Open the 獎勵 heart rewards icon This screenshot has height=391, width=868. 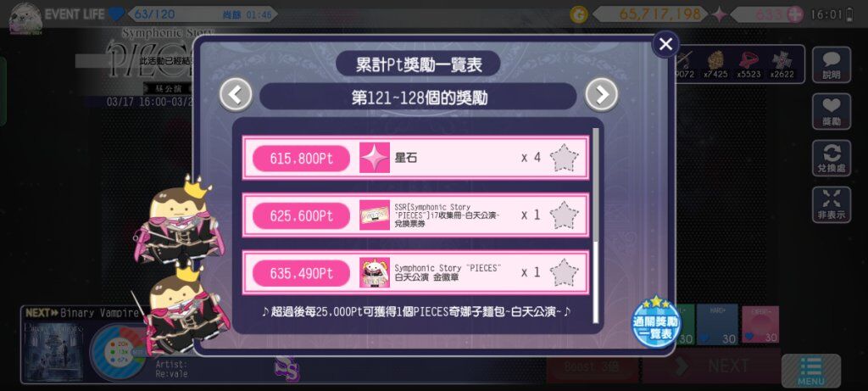pos(832,111)
